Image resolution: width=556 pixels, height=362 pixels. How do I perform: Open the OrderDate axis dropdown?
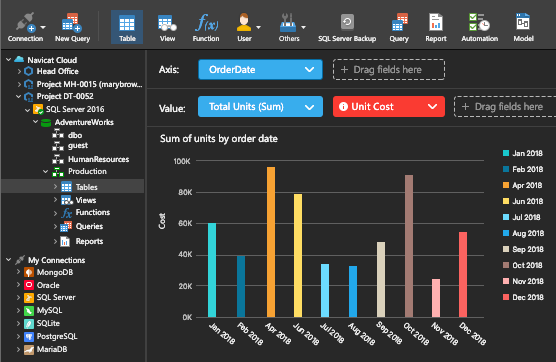260,69
